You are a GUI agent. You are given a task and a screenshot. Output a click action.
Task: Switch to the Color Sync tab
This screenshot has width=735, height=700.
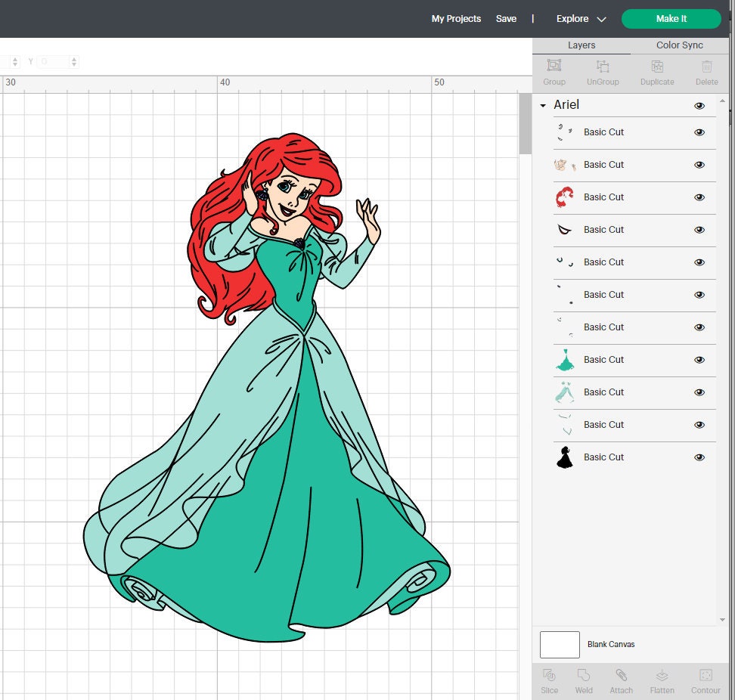click(x=679, y=45)
